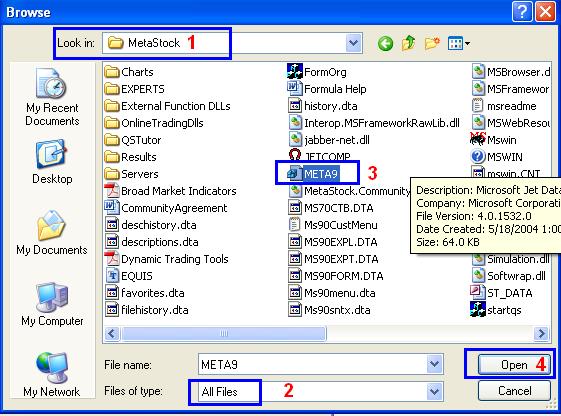
Task: Click the dialog Help question mark button
Action: pos(522,12)
